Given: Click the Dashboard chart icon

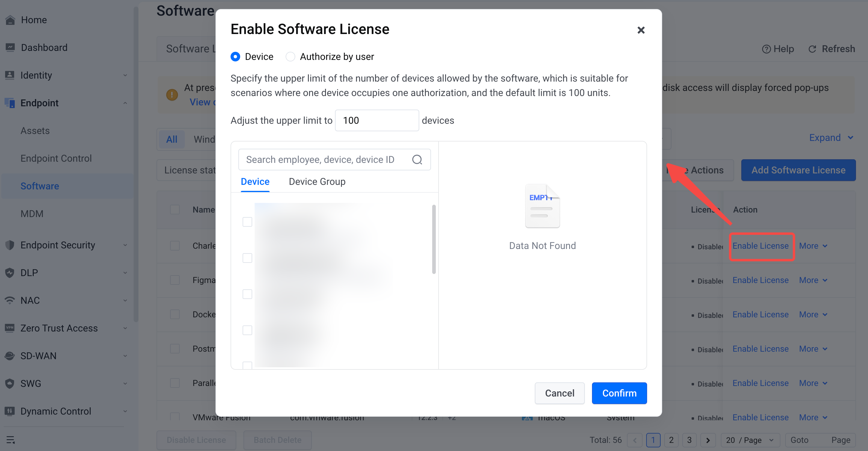Looking at the screenshot, I should tap(10, 48).
